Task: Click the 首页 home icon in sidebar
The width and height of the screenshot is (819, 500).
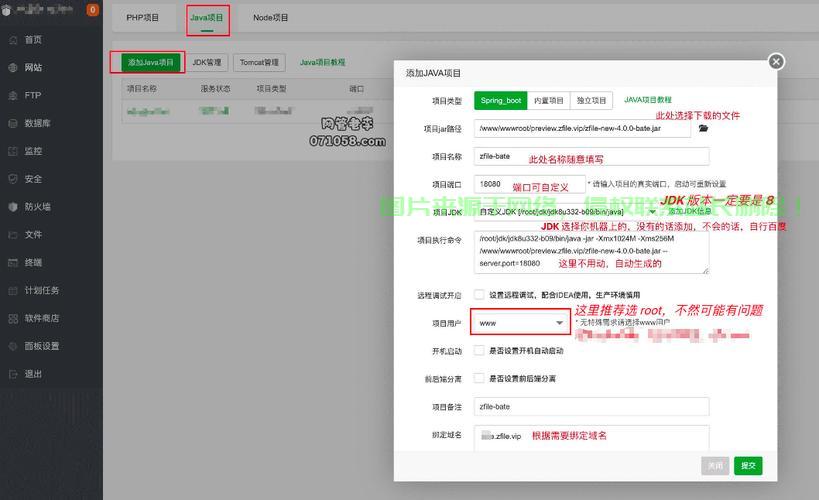Action: (13, 40)
